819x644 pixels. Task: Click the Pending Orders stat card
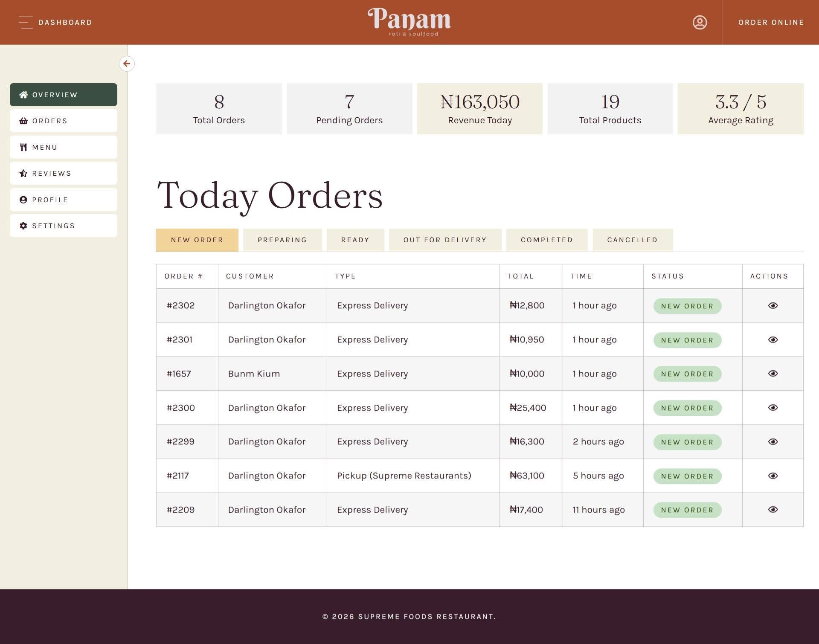point(349,109)
